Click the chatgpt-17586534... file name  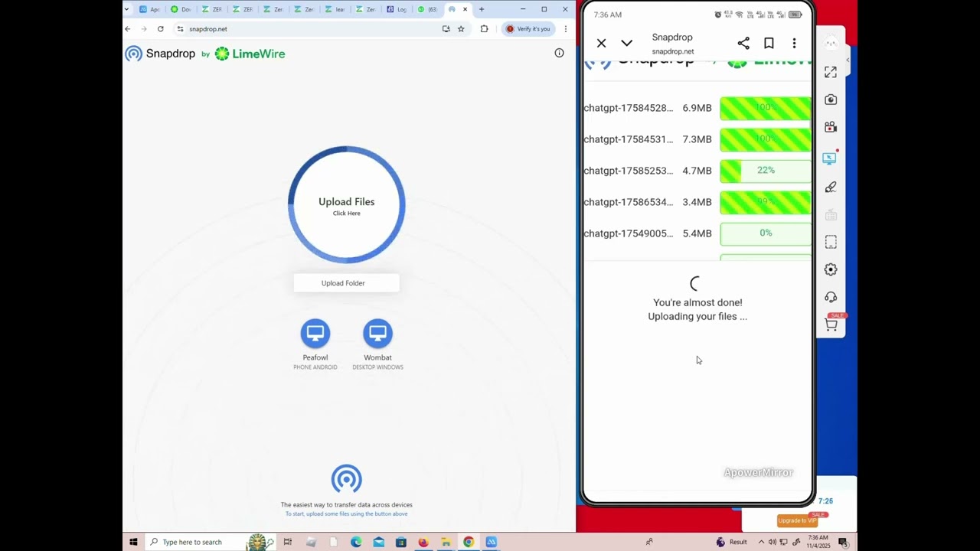pyautogui.click(x=629, y=202)
